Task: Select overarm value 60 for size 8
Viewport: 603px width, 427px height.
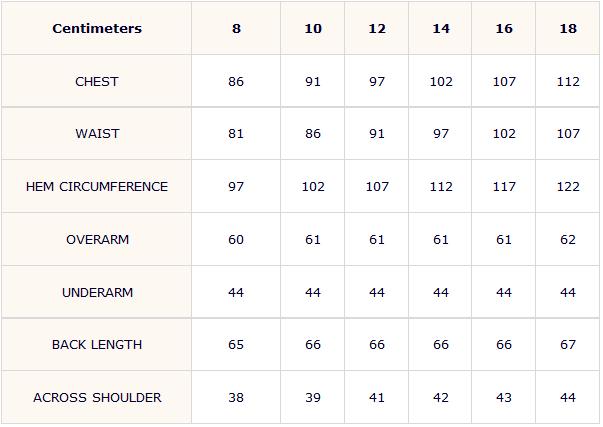Action: pos(236,239)
